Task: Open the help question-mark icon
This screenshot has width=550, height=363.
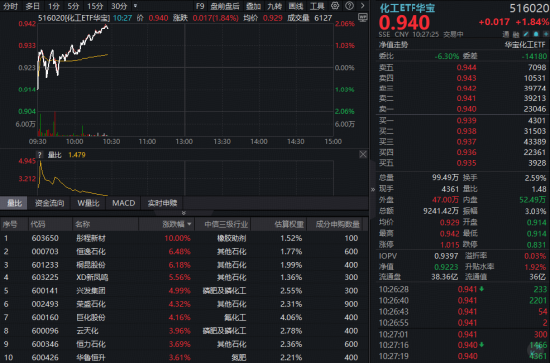Action: coord(349,6)
